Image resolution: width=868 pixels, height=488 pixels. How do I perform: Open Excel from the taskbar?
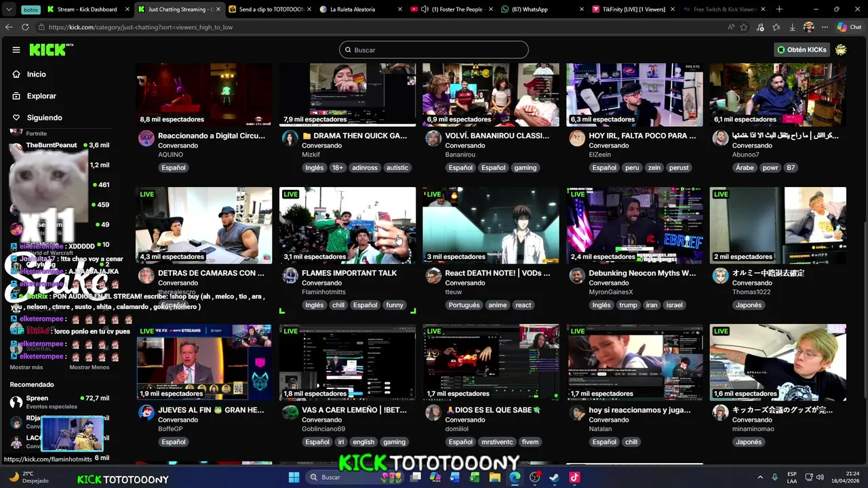tap(475, 477)
